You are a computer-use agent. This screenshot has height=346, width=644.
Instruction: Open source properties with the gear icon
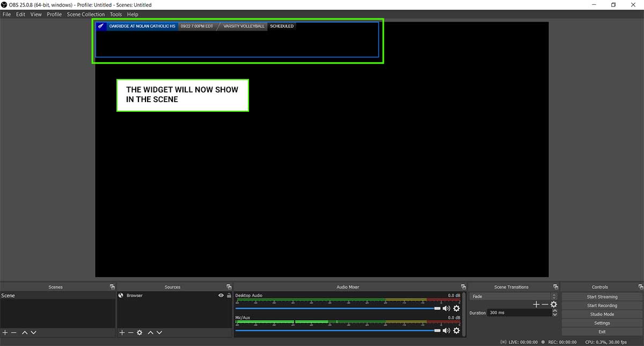click(x=140, y=333)
